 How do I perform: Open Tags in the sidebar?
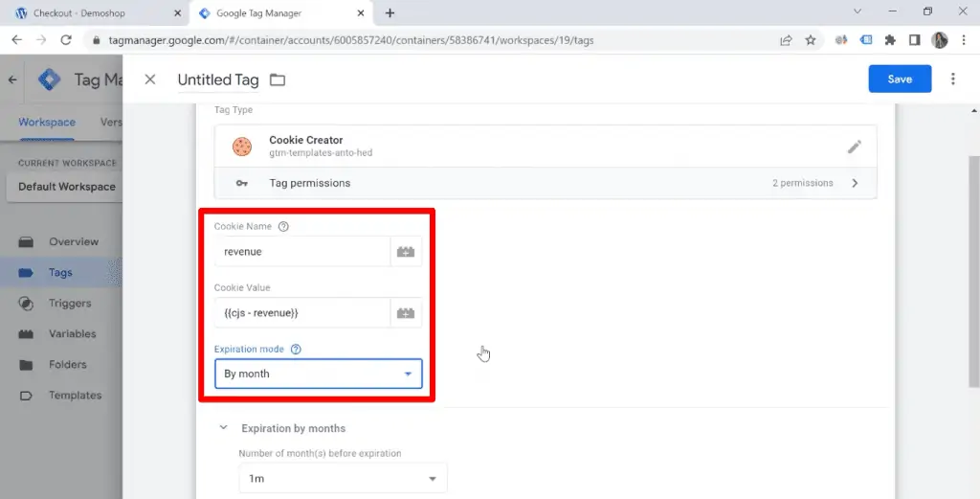[60, 273]
